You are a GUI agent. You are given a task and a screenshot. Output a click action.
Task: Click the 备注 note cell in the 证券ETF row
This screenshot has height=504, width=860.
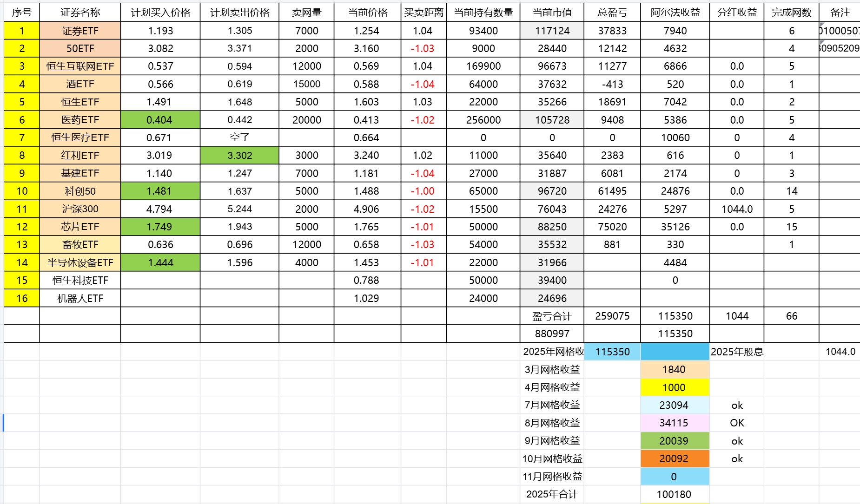click(x=839, y=31)
